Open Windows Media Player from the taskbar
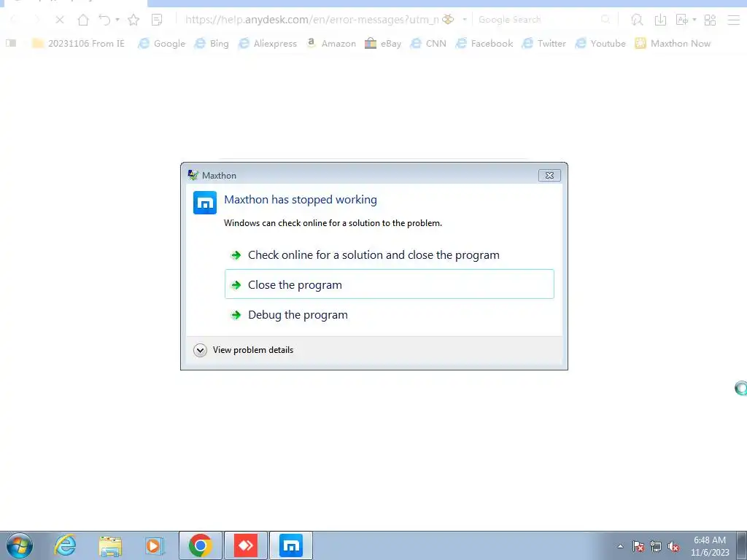 pyautogui.click(x=155, y=545)
